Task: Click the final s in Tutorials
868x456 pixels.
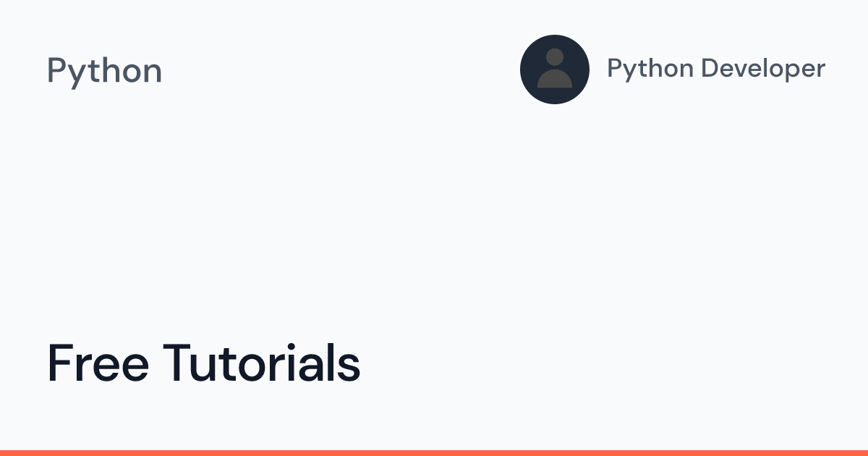Action: 350,368
